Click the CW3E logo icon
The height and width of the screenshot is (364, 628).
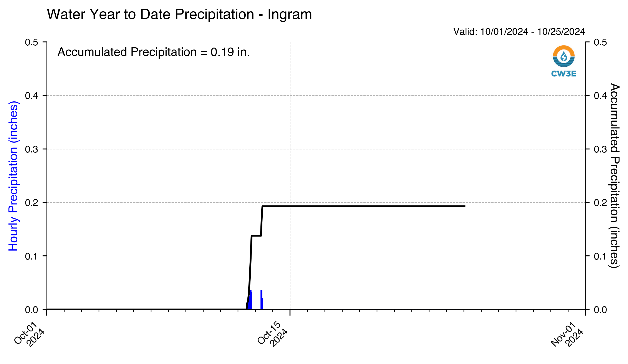click(564, 56)
